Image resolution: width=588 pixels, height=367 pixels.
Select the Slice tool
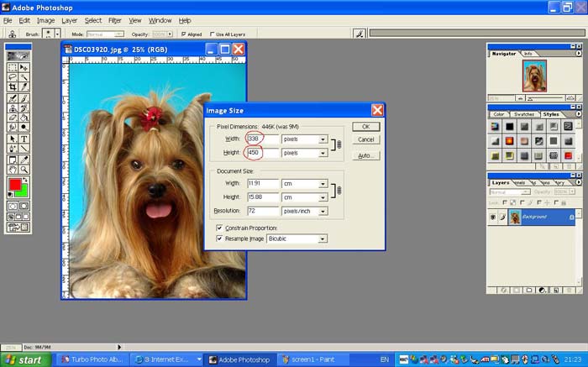click(24, 87)
